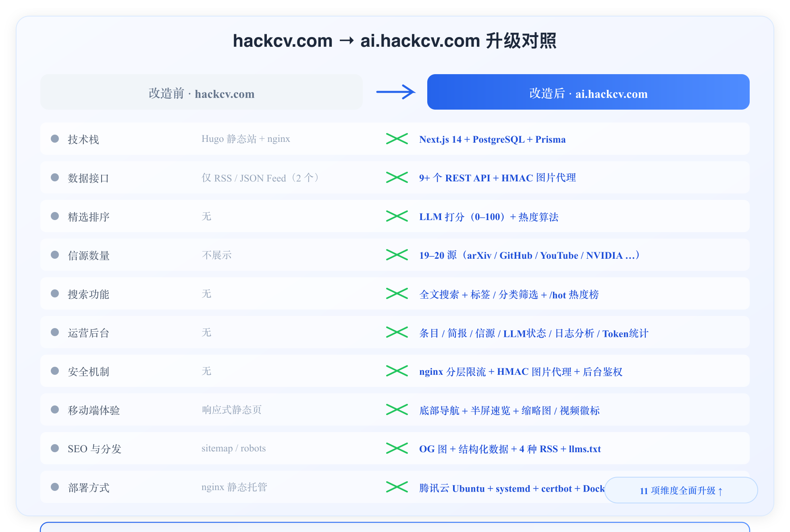Click the 不展示 value in 信源数量 row

coord(216,255)
